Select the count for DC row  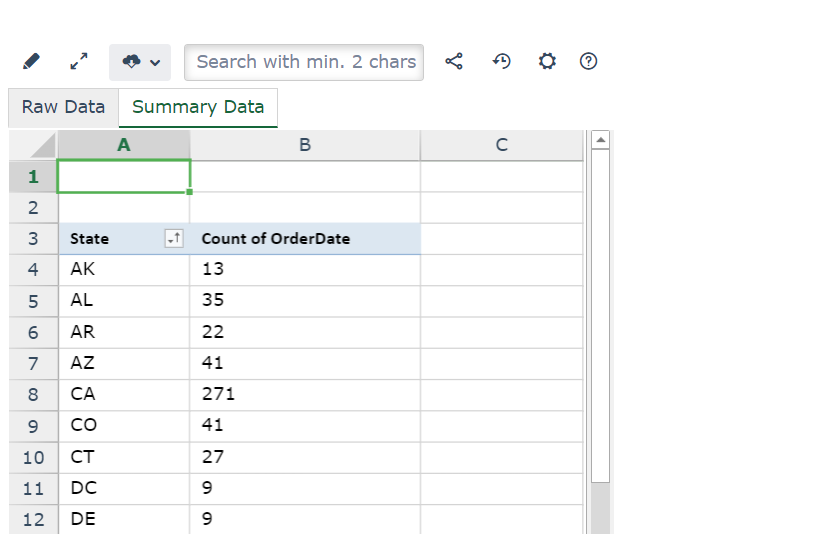[x=305, y=488]
